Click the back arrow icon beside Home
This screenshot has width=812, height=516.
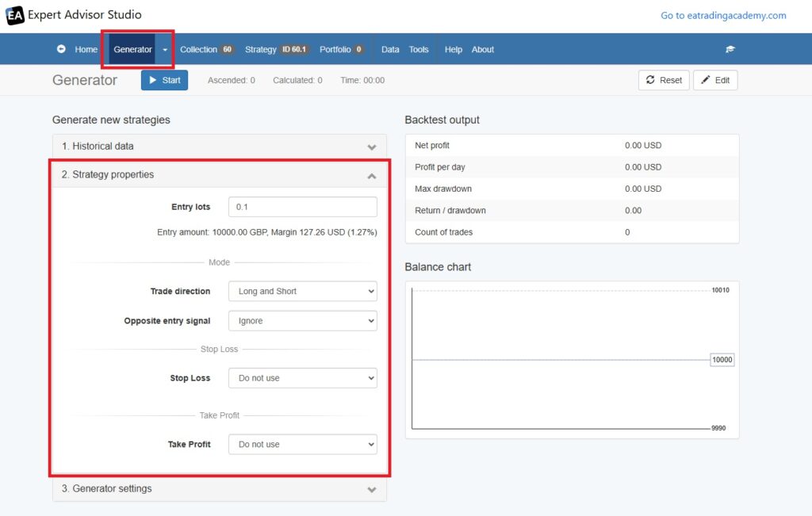coord(61,49)
